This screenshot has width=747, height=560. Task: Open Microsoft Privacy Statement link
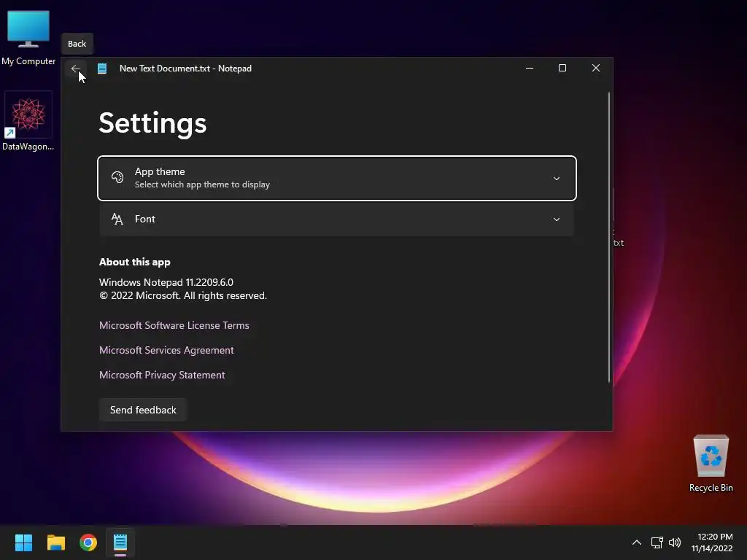(162, 375)
